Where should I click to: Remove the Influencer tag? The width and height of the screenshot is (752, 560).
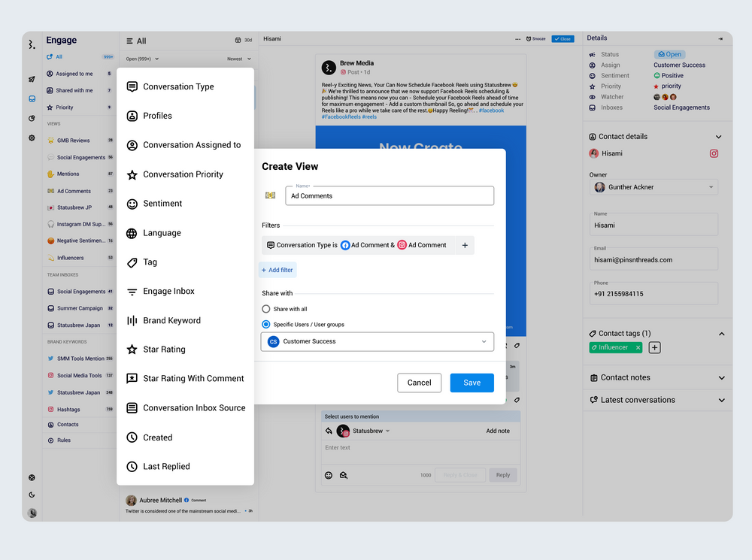[638, 347]
